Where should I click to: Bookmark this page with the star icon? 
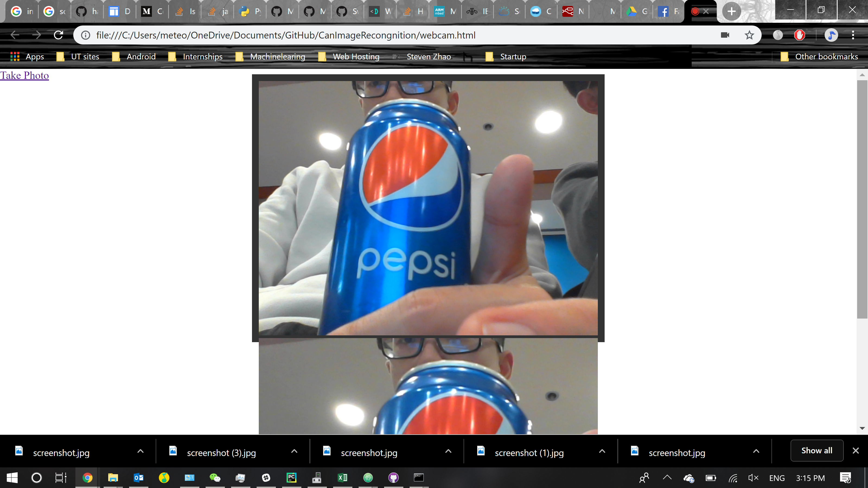pyautogui.click(x=749, y=35)
